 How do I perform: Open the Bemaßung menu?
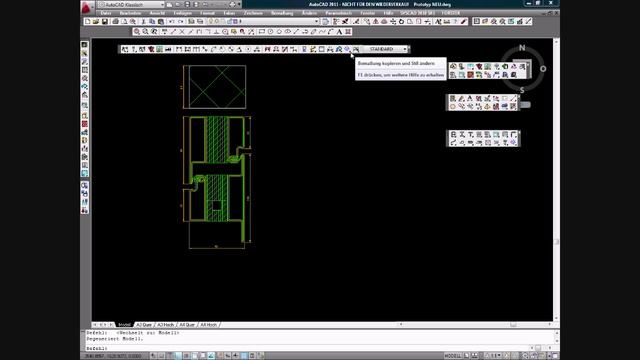click(x=282, y=13)
